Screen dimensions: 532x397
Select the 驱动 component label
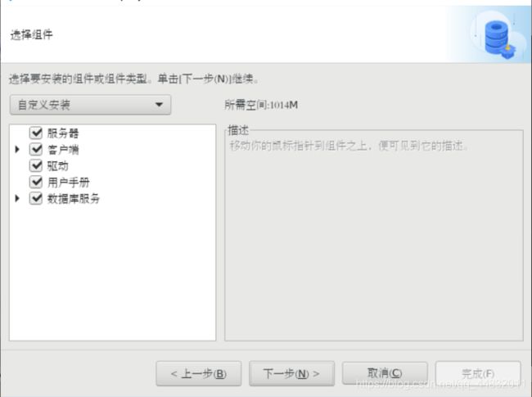coord(57,166)
